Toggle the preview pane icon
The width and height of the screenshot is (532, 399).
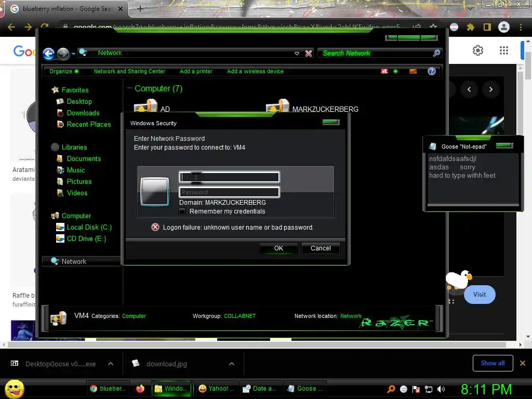413,71
